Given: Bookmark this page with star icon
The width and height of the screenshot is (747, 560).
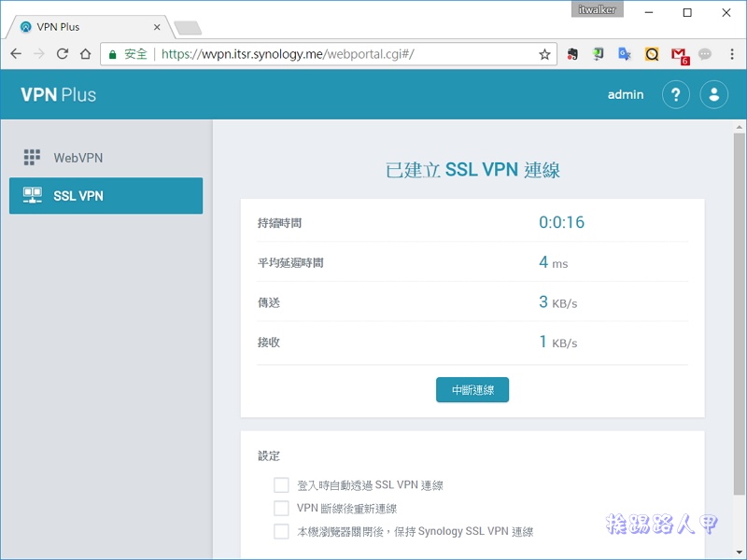Looking at the screenshot, I should [544, 54].
